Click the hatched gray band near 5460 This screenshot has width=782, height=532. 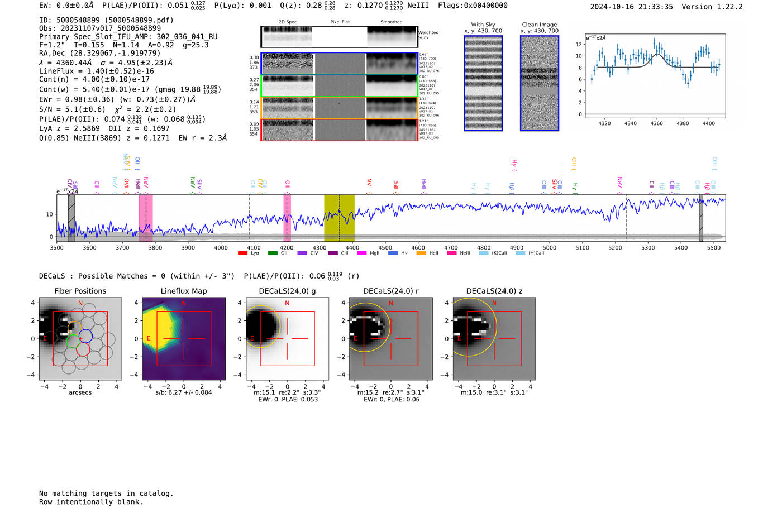click(701, 218)
